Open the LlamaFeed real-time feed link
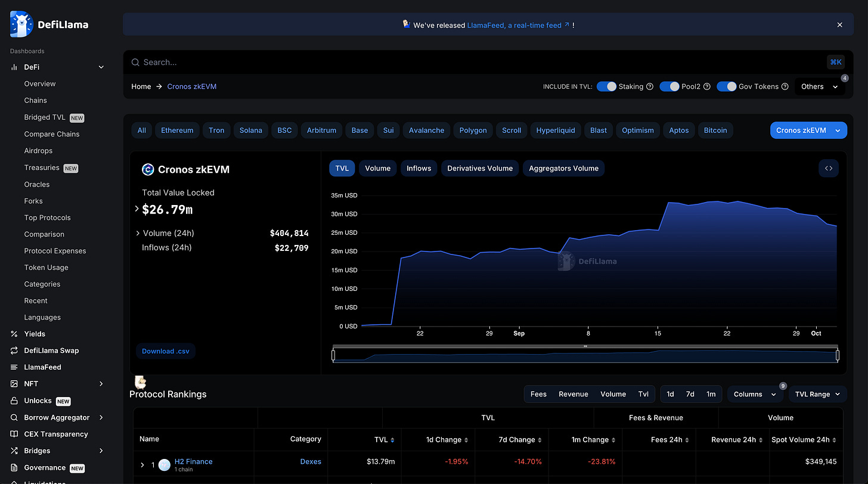 pos(519,25)
